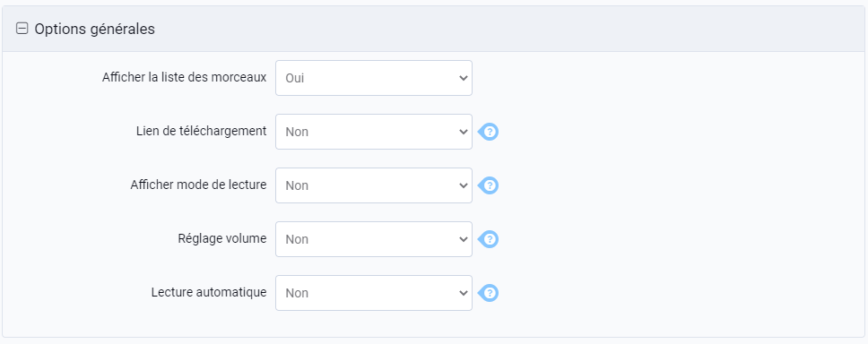Click the Afficher mode de lecture label
Screen dimensions: 868x344
coord(199,185)
